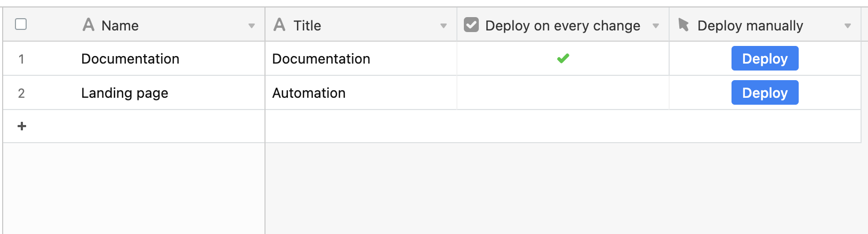Select row number 1
The image size is (868, 234).
tap(21, 59)
